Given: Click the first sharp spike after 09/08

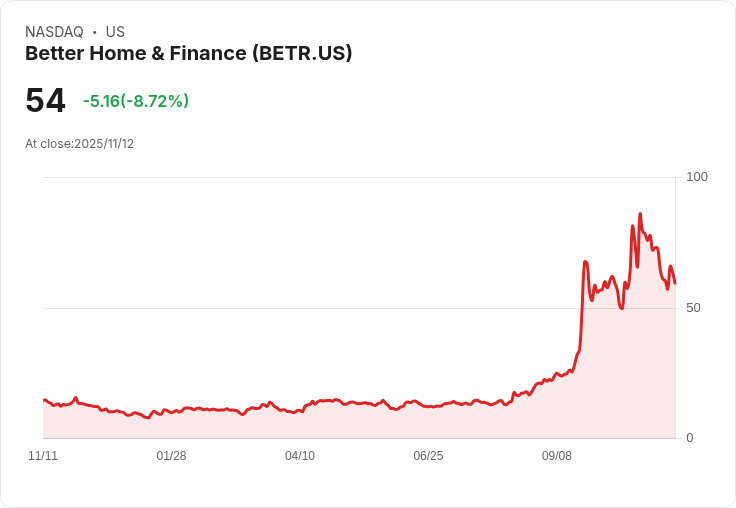Looking at the screenshot, I should point(585,262).
